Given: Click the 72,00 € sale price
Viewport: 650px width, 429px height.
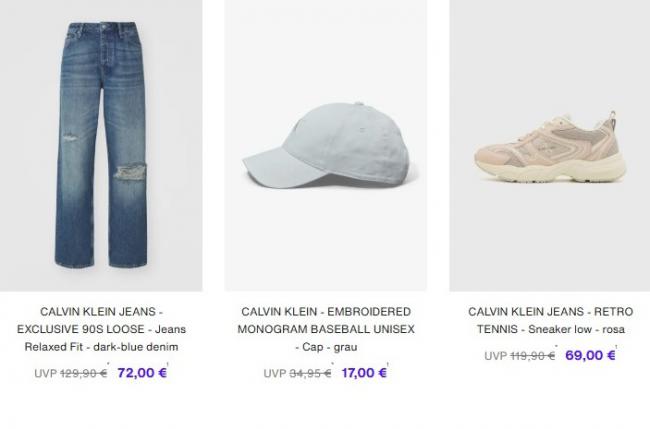Looking at the screenshot, I should tap(142, 373).
